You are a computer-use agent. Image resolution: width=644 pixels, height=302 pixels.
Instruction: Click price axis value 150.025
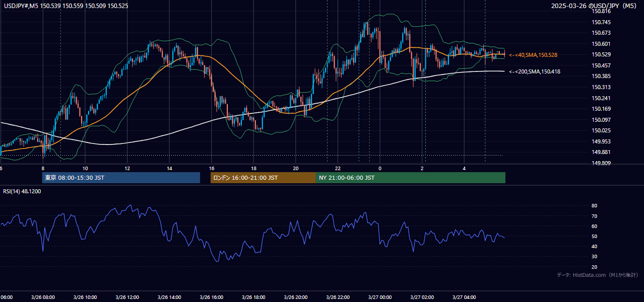[601, 130]
